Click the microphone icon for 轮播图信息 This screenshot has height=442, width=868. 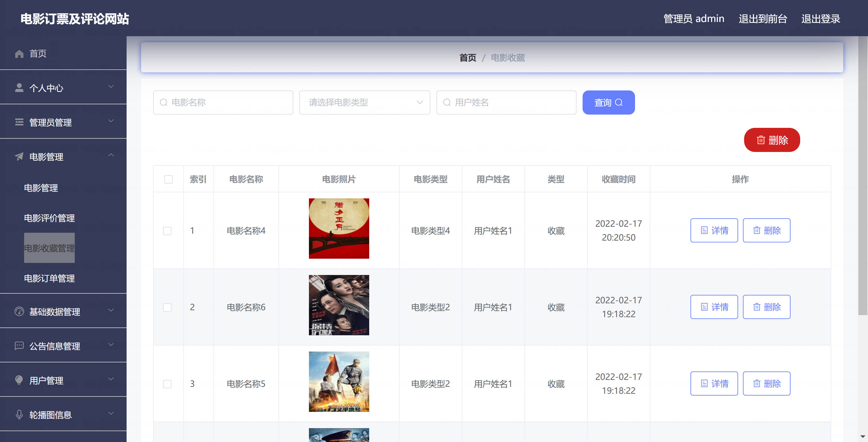click(x=19, y=414)
